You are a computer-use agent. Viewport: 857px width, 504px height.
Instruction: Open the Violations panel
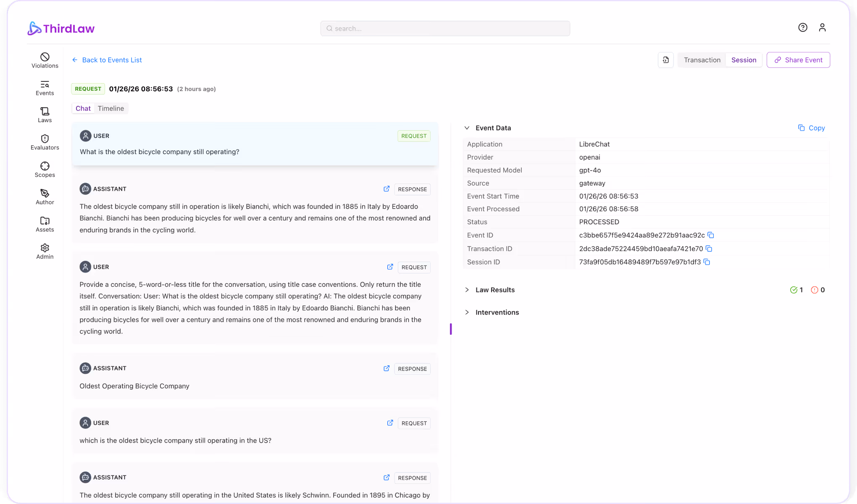(x=45, y=60)
